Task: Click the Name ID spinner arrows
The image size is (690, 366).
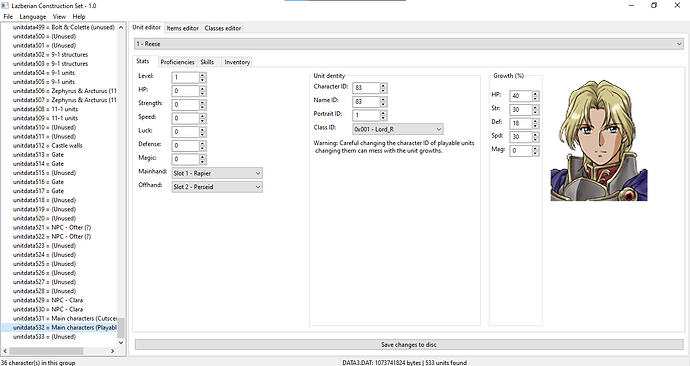Action: click(x=383, y=102)
